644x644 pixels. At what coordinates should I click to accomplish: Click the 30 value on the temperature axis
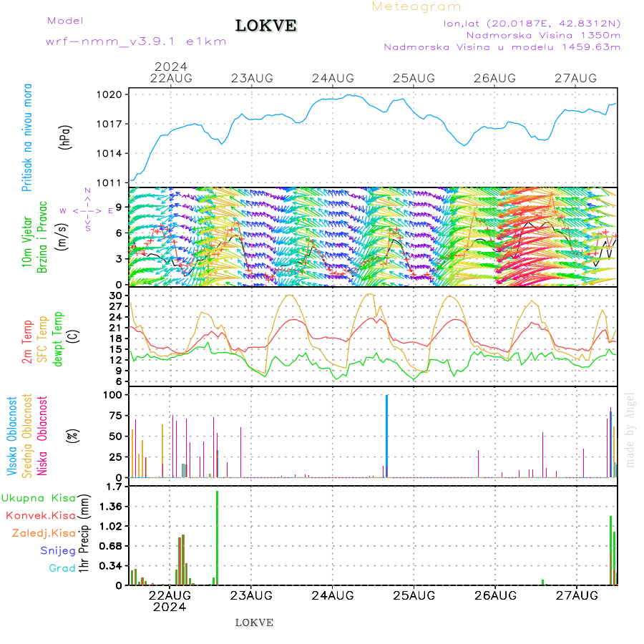coord(116,296)
